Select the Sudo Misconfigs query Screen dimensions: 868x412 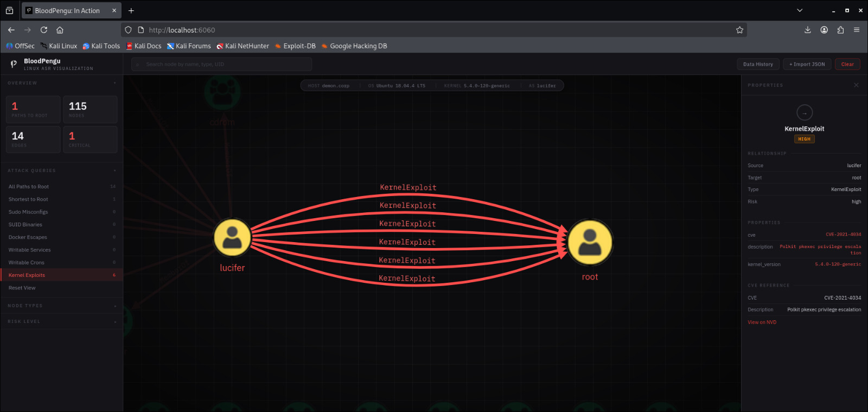click(28, 212)
